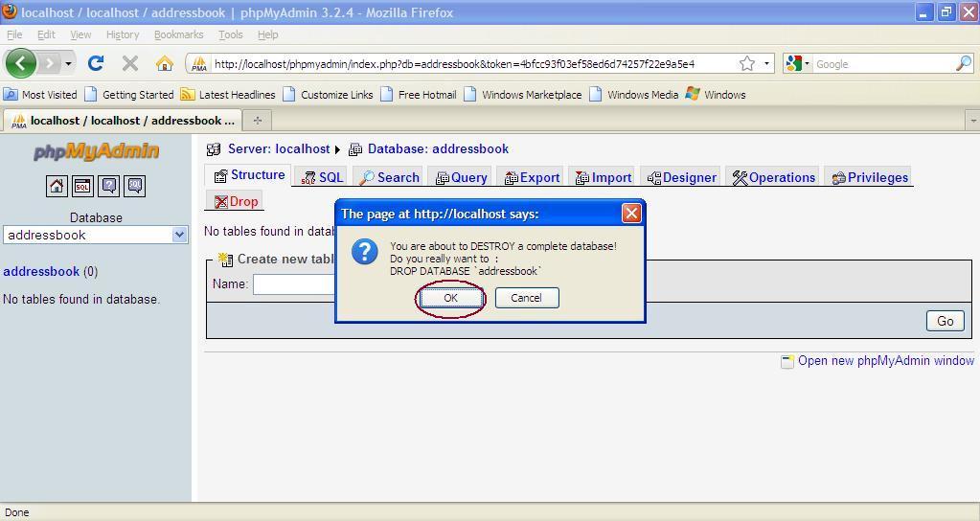
Task: Click the Server: localhost breadcrumb link
Action: 278,148
